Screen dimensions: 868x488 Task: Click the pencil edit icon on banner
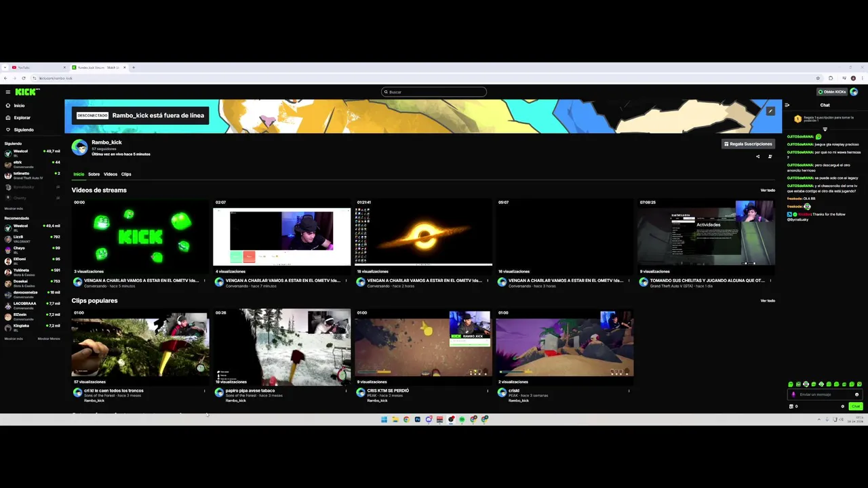[770, 111]
